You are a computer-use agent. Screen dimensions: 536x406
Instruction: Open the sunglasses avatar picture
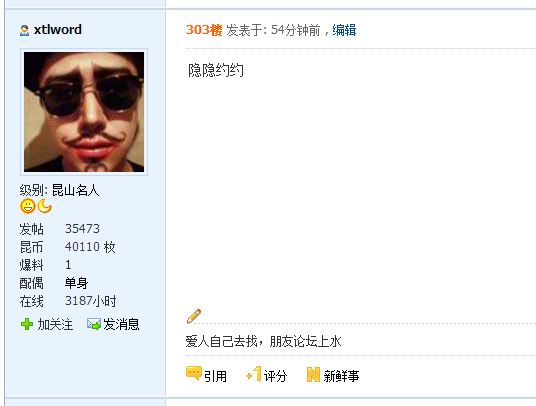pos(84,112)
